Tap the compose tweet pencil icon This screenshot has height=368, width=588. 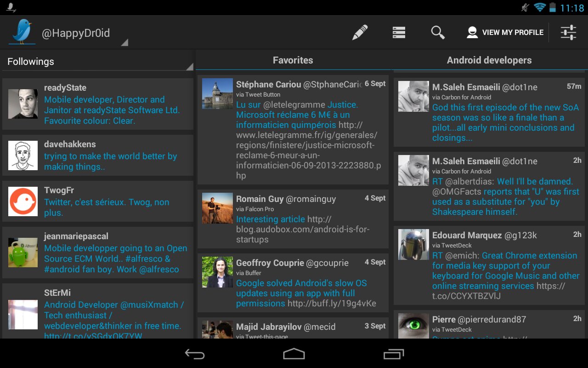click(360, 33)
